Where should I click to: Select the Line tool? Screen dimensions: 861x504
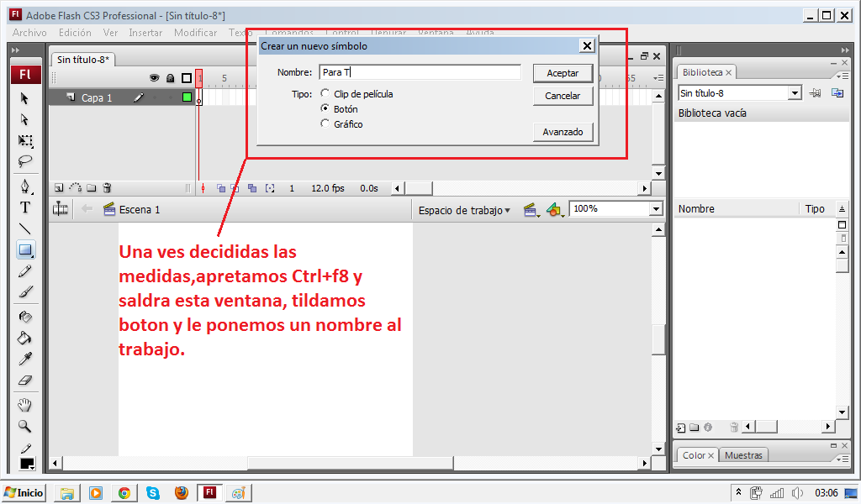(x=25, y=228)
